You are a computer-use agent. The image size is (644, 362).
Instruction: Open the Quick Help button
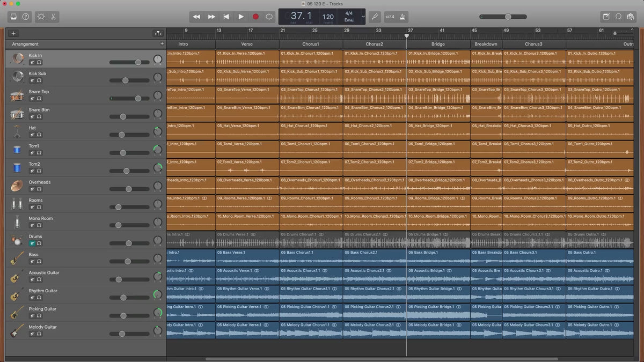pos(26,17)
